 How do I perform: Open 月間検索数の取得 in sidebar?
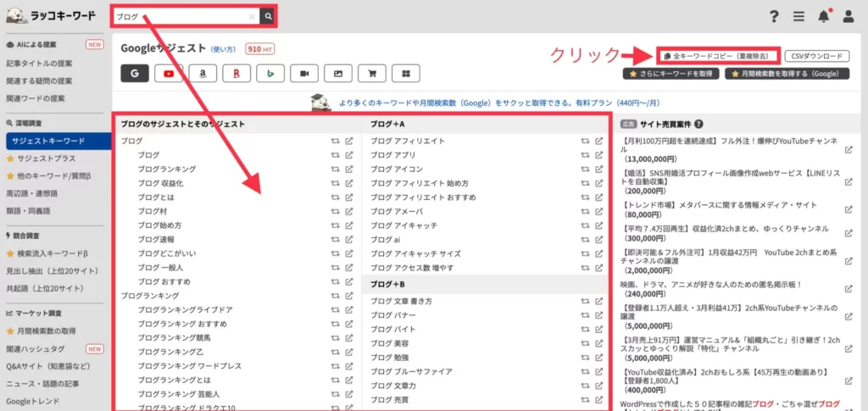[x=42, y=330]
